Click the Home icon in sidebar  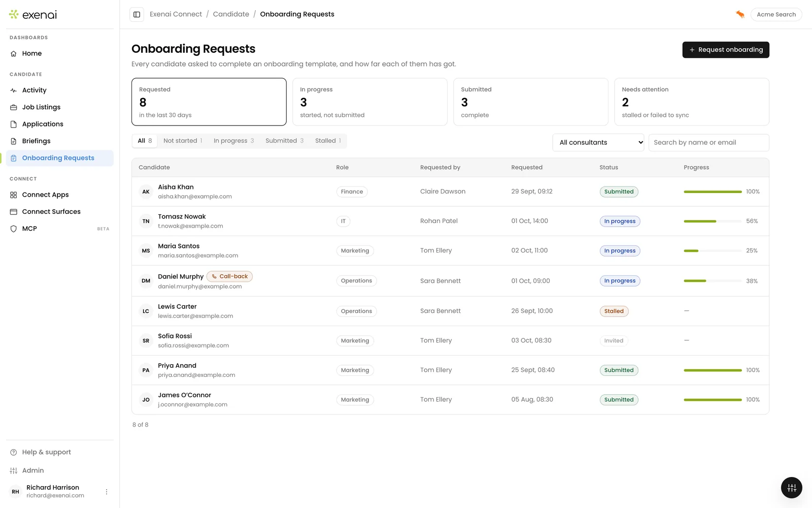pyautogui.click(x=14, y=53)
